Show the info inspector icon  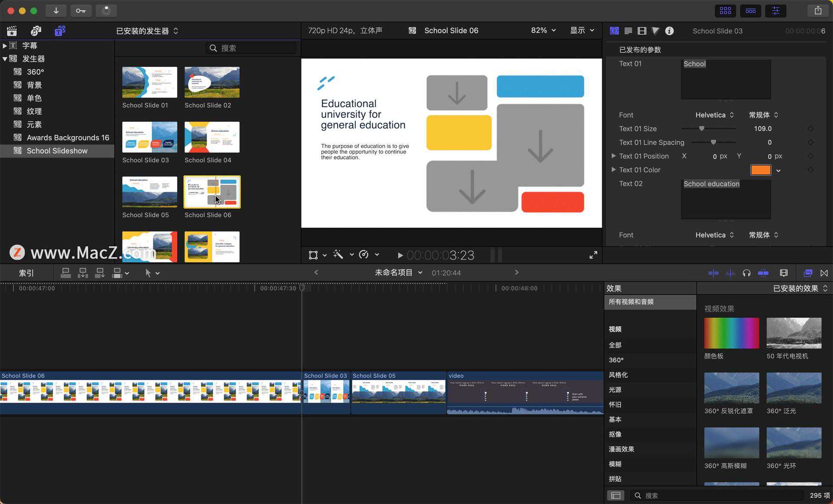(669, 31)
